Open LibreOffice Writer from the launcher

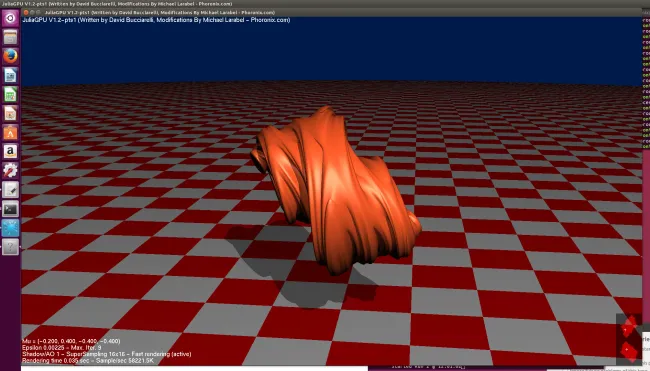pyautogui.click(x=10, y=75)
